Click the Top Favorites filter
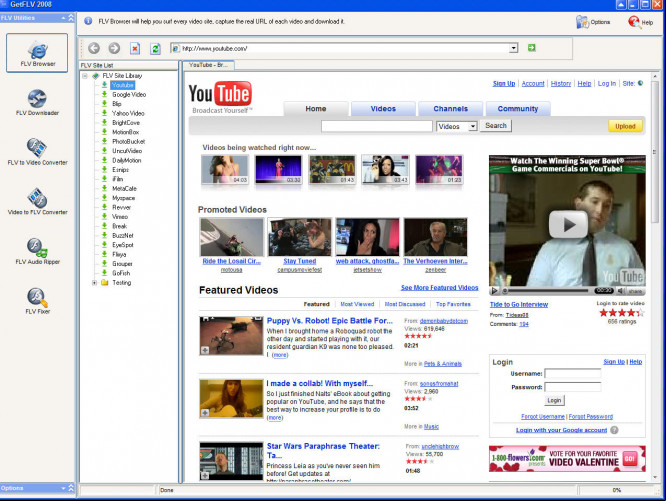 tap(453, 304)
